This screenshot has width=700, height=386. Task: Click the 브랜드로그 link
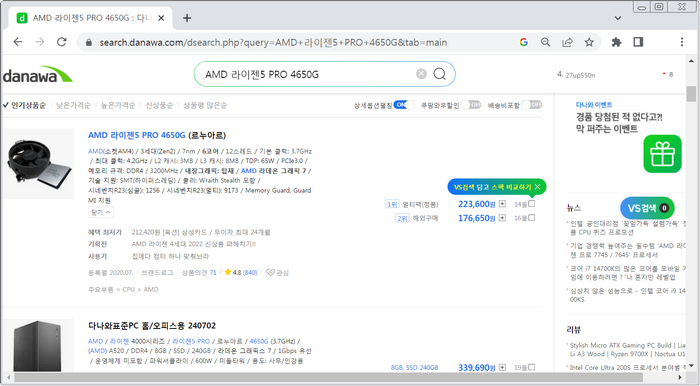click(157, 273)
